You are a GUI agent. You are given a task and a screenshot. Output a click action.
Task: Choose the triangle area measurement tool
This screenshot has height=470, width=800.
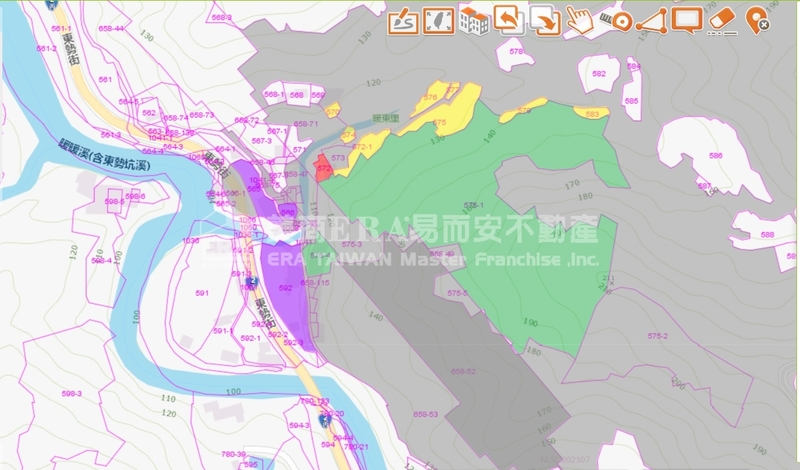(x=650, y=19)
